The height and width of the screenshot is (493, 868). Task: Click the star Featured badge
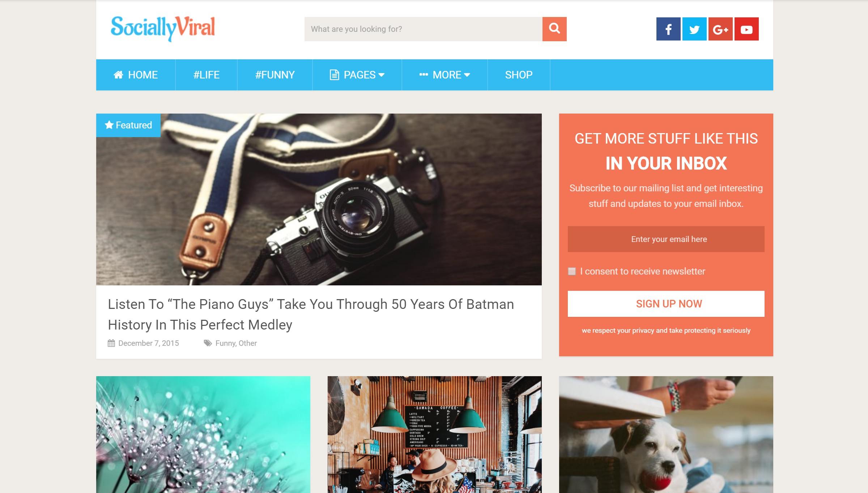click(x=128, y=125)
